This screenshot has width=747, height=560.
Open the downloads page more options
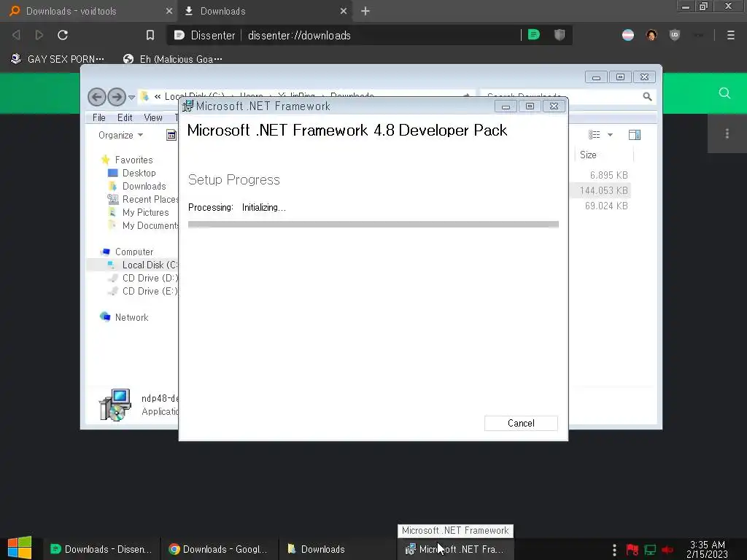coord(727,134)
